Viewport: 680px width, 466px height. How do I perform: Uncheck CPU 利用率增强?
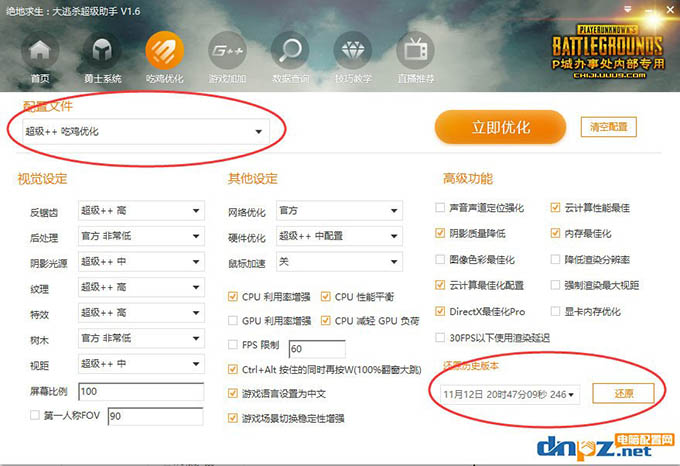coord(233,297)
